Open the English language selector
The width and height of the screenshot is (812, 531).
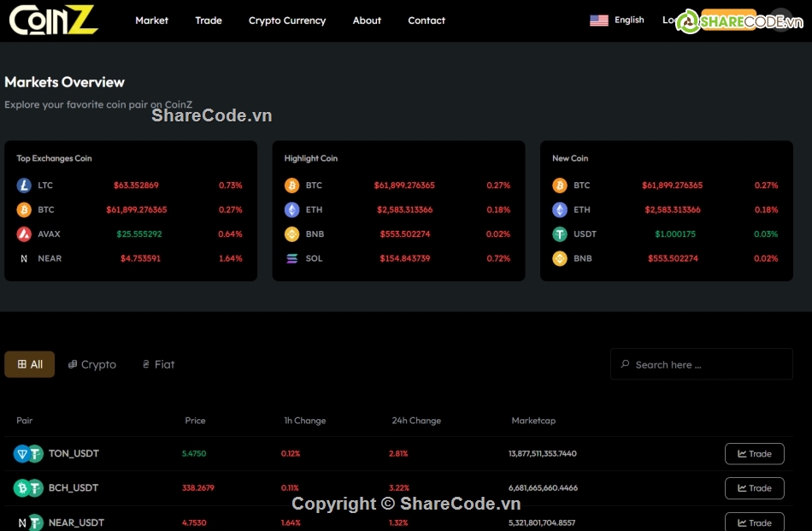point(629,19)
